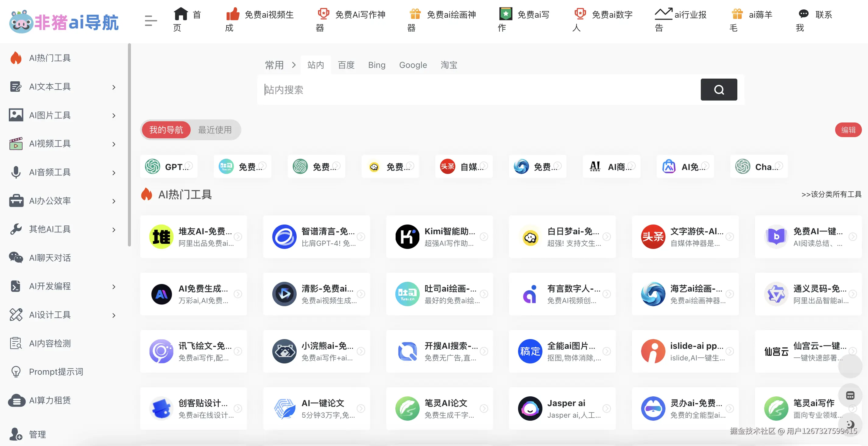Switch search engine tab to Bing
This screenshot has width=868, height=446.
(x=376, y=65)
